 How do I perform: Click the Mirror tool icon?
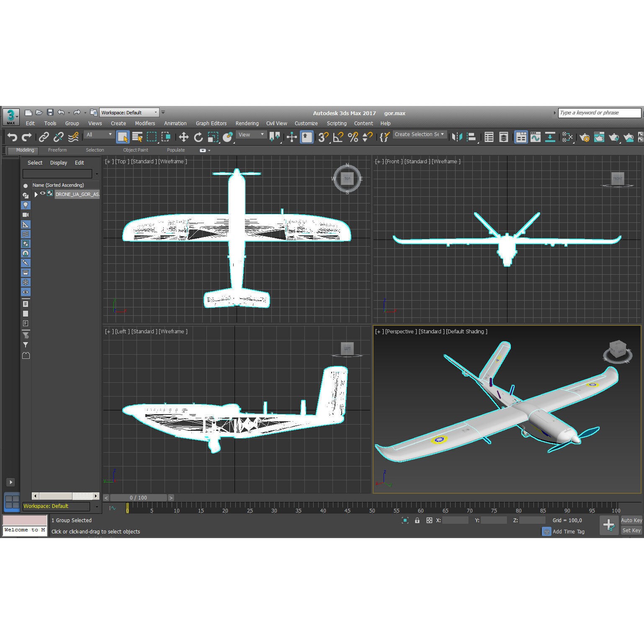click(457, 137)
